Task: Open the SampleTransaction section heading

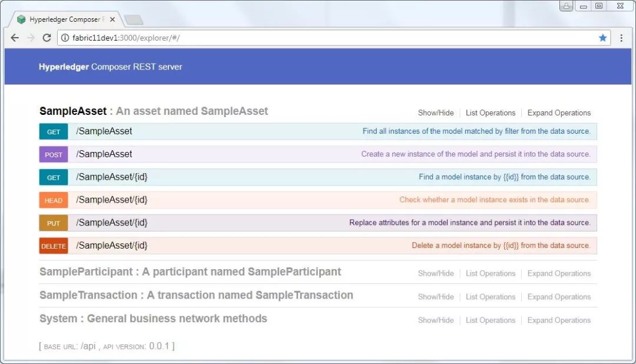Action: click(x=196, y=295)
